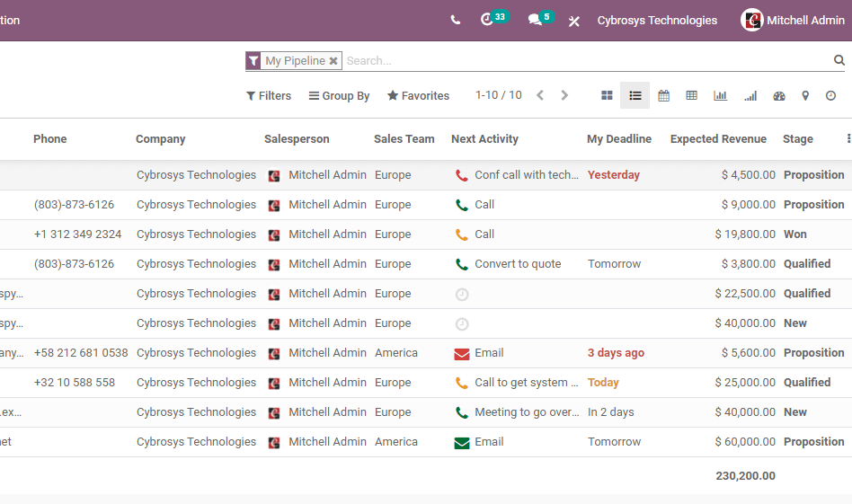
Task: Click the Won stage cell
Action: (x=795, y=234)
